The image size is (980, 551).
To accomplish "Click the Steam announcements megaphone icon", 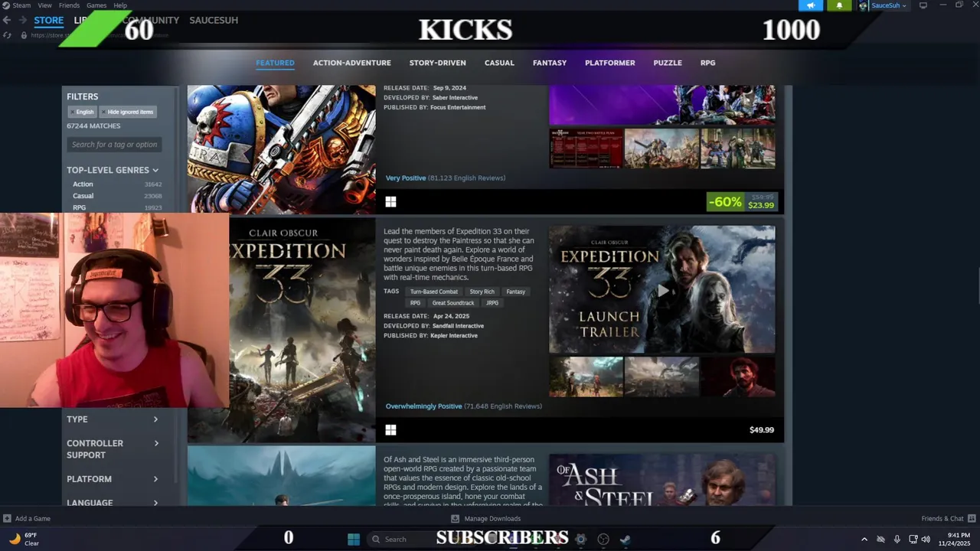I will point(811,5).
